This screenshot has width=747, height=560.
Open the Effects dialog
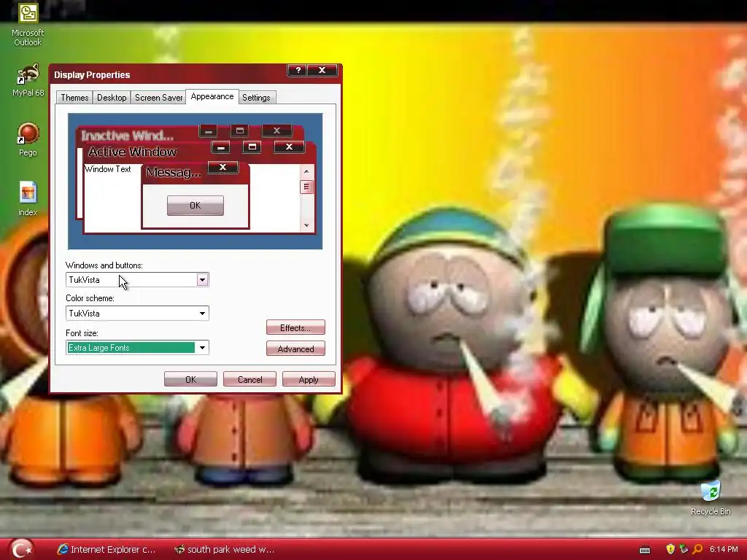[295, 327]
